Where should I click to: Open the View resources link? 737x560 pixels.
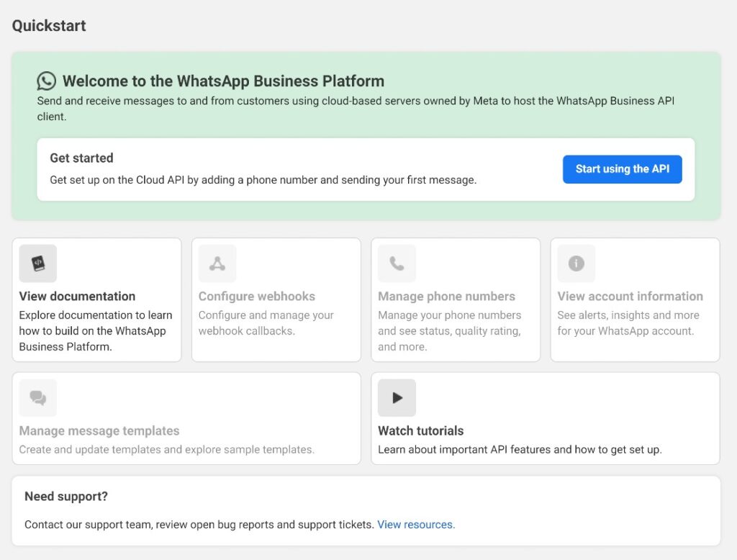(416, 525)
